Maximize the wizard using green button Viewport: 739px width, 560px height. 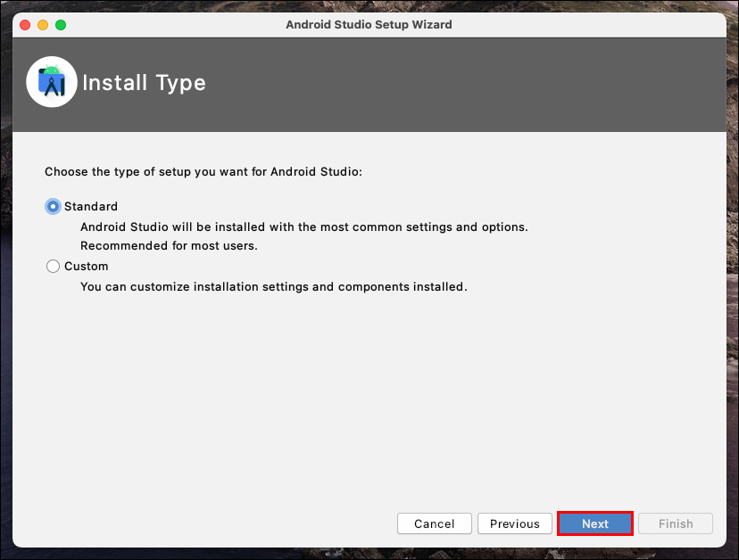click(61, 24)
